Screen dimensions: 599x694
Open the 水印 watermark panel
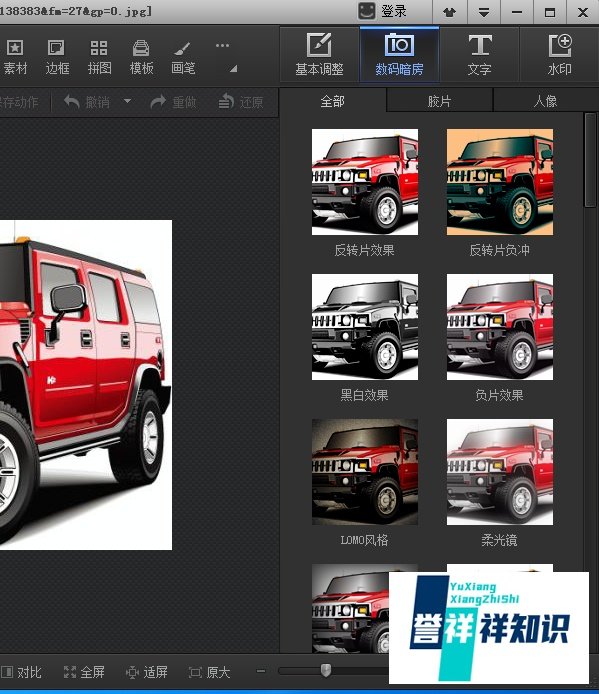(560, 55)
